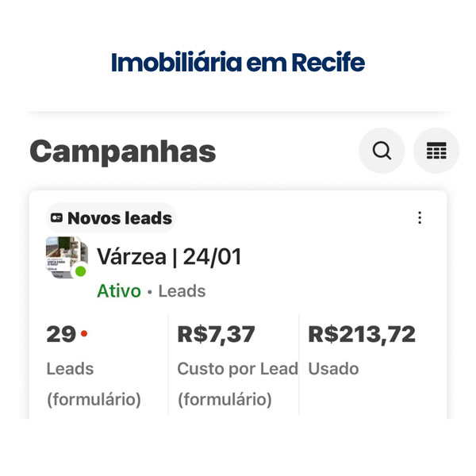This screenshot has width=476, height=476.
Task: Open the Várzea campaign thumbnail image
Action: pyautogui.click(x=67, y=257)
